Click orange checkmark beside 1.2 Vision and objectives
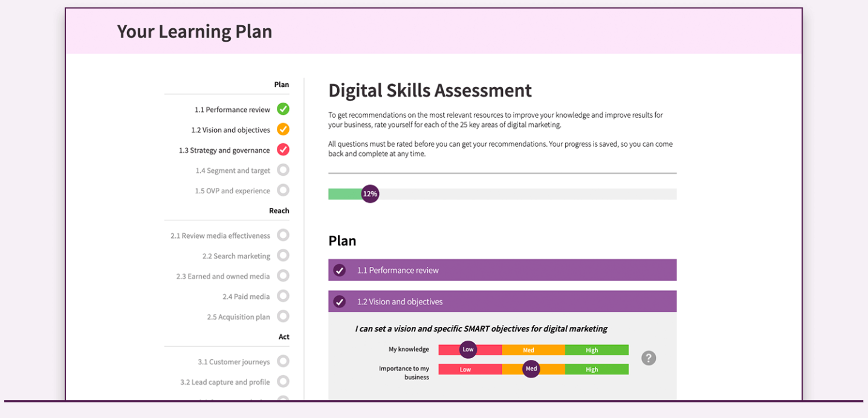The width and height of the screenshot is (868, 418). pos(283,129)
